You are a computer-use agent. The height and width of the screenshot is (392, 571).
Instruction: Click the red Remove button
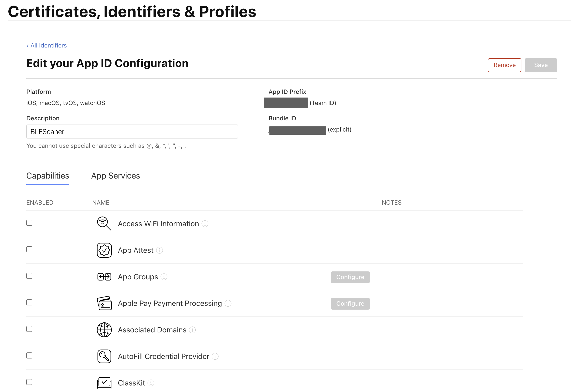(504, 65)
